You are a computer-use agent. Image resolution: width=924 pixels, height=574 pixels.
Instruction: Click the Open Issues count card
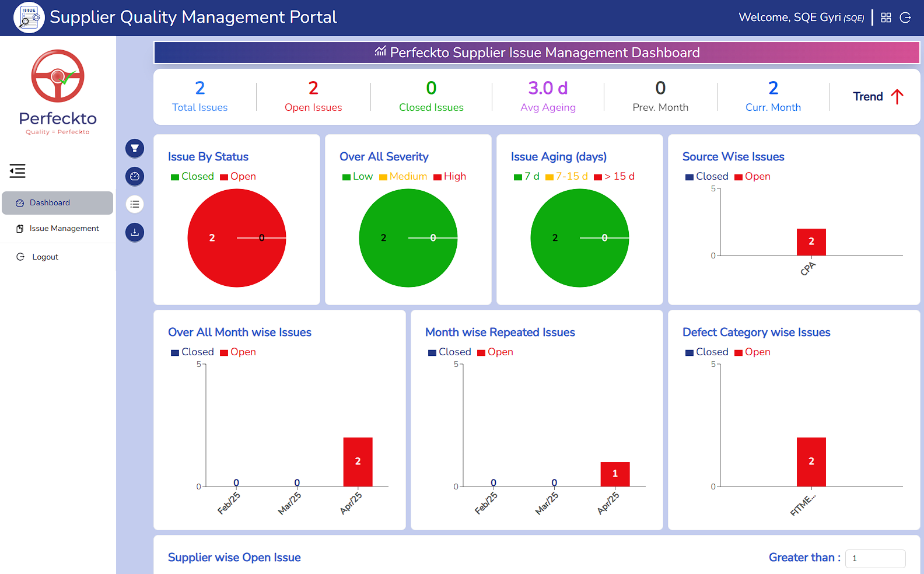(313, 96)
